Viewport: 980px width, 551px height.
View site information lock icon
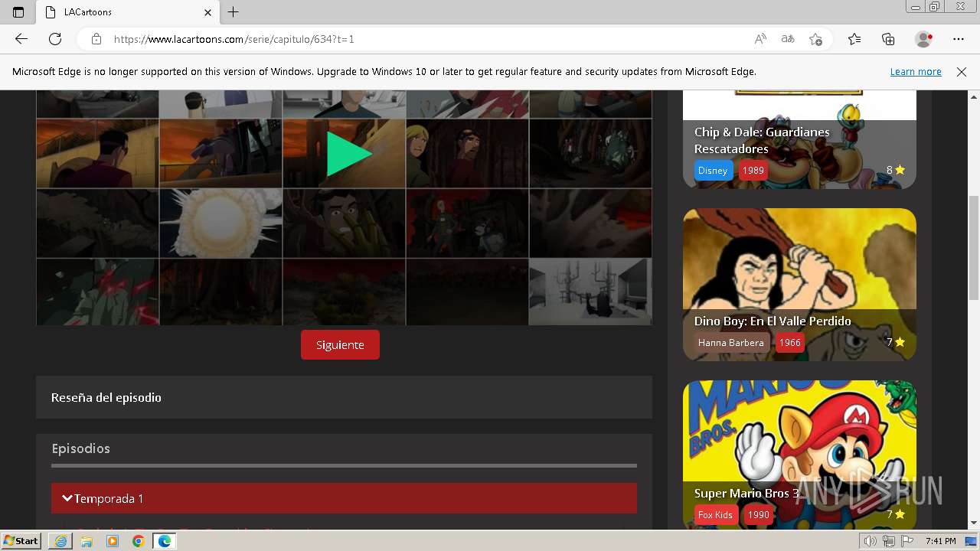96,39
